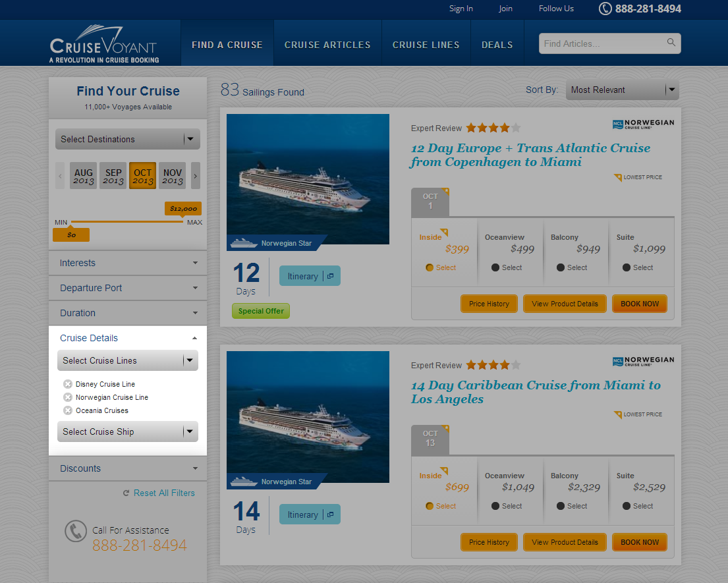Click ship icon on second Norwegian Star label
This screenshot has height=583, width=728.
click(x=244, y=482)
